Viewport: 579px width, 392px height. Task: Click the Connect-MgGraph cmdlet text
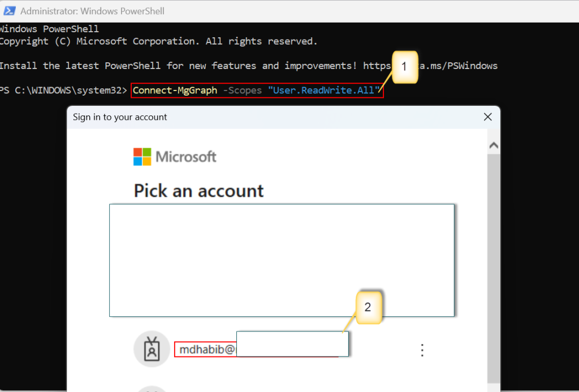(175, 90)
